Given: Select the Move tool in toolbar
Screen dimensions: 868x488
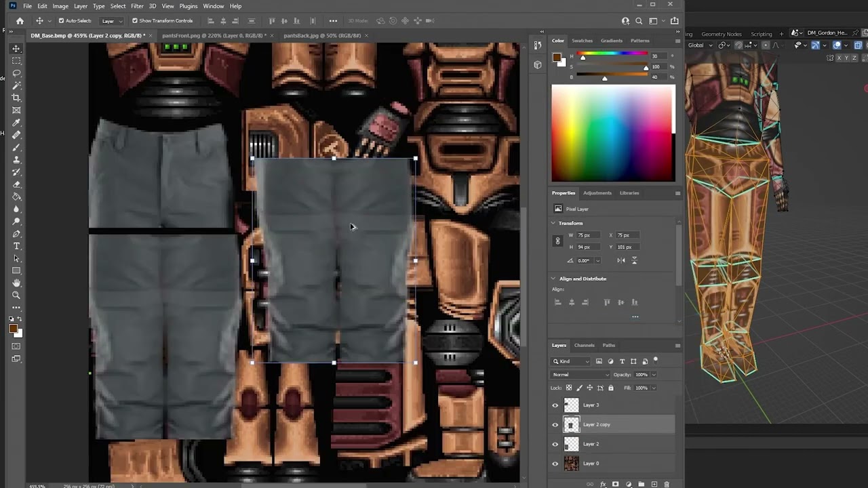Looking at the screenshot, I should (16, 49).
